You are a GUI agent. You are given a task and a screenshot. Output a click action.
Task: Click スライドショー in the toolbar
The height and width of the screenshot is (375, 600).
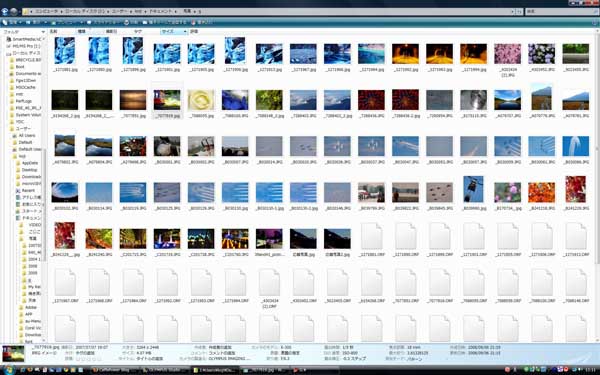coord(103,23)
